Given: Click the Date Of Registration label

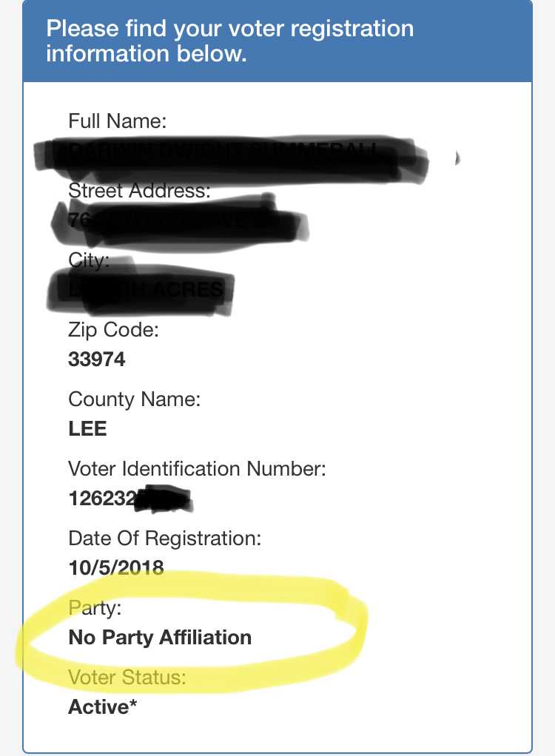Looking at the screenshot, I should (164, 538).
